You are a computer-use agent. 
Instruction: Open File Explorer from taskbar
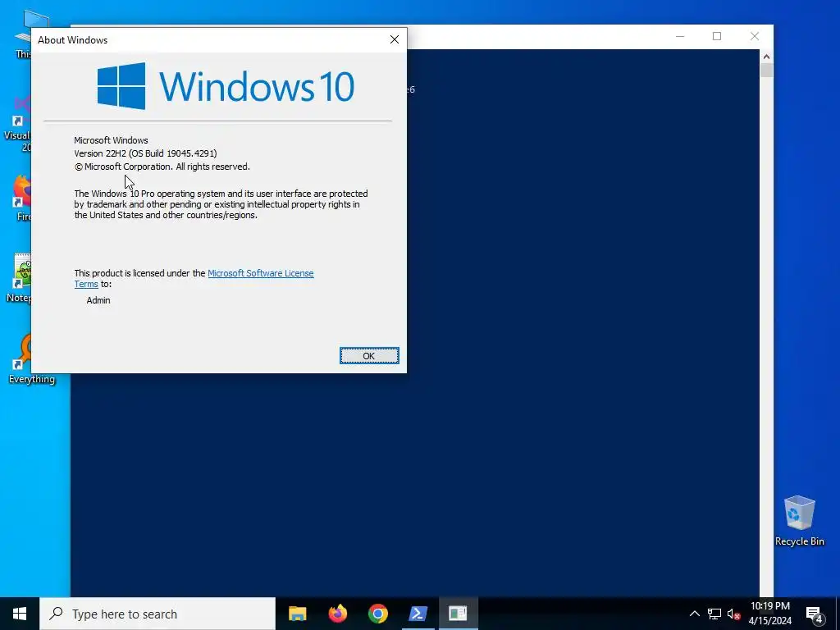pos(297,614)
